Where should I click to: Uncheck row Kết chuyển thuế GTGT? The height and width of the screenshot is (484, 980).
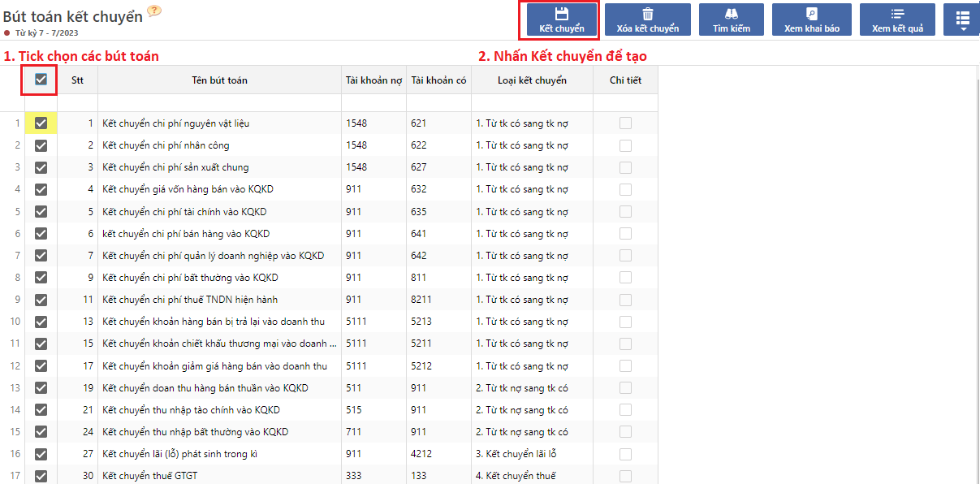[x=41, y=476]
